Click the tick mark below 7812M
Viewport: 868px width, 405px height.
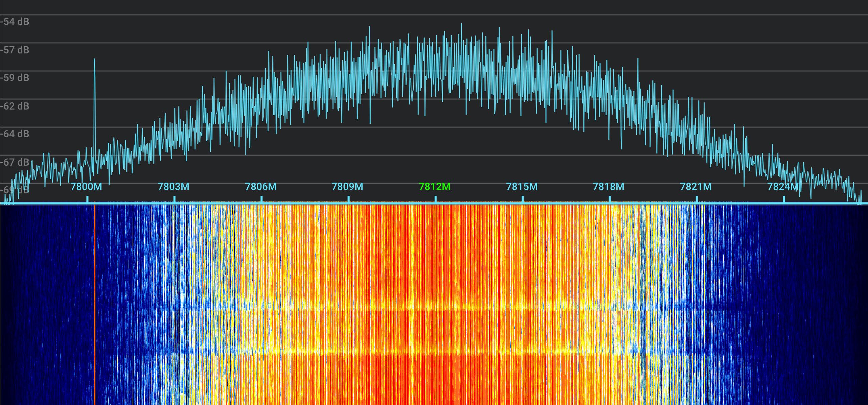click(x=435, y=199)
